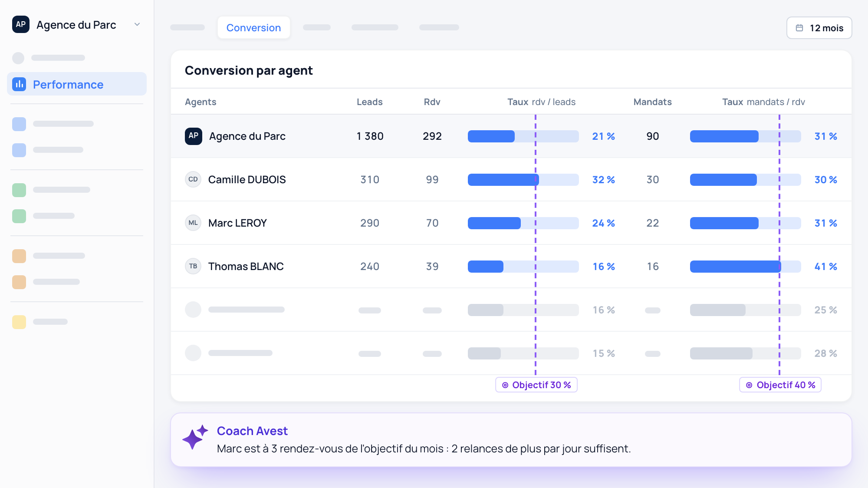Open the Coach Avest title

point(252,431)
